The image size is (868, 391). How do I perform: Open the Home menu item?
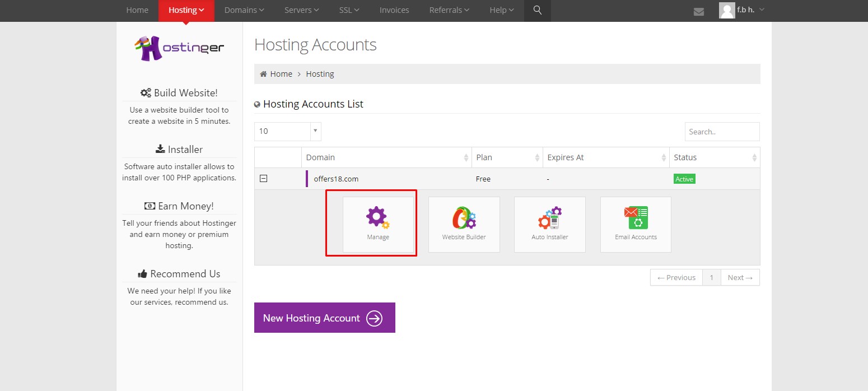point(137,10)
